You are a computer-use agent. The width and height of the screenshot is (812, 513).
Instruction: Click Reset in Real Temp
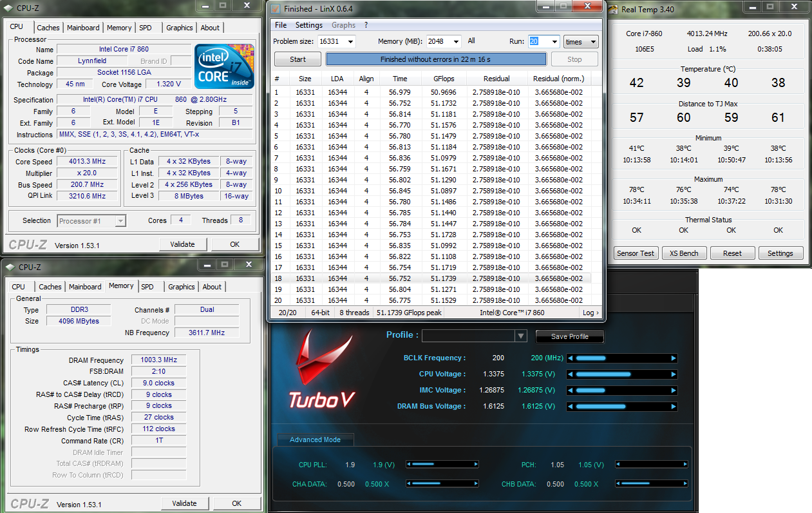732,253
